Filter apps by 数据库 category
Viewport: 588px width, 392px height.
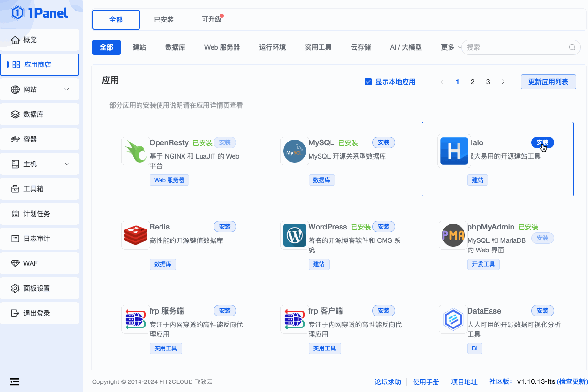click(x=175, y=47)
